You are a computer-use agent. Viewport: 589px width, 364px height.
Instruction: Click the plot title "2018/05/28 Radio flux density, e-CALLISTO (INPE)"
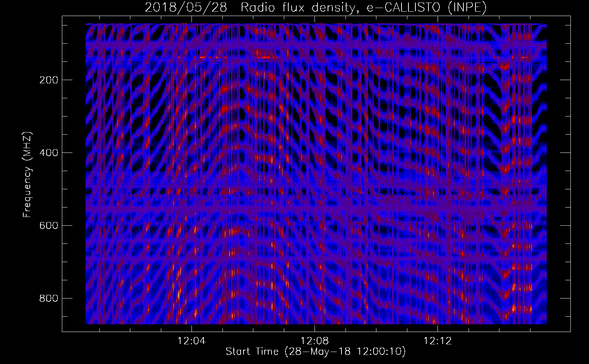pyautogui.click(x=316, y=7)
